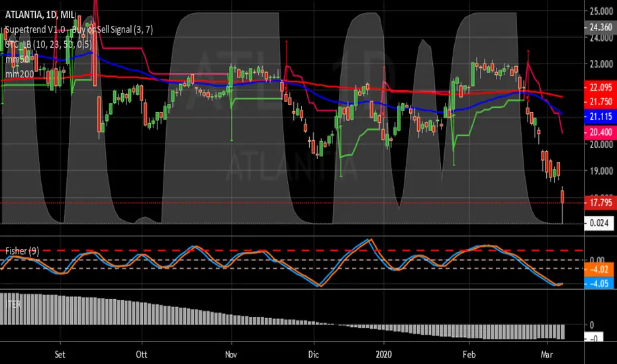The height and width of the screenshot is (364, 617).
Task: Click the latest red candlestick near 17.795
Action: [x=562, y=197]
